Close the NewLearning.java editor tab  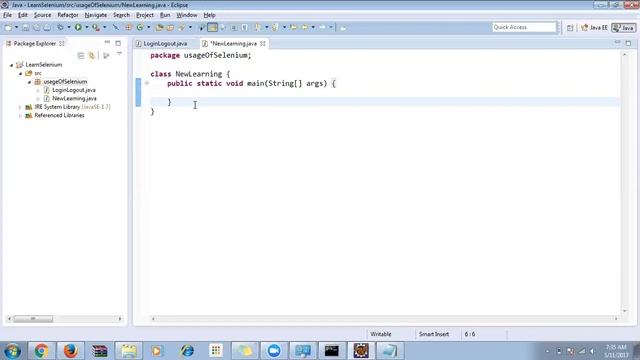coord(263,43)
